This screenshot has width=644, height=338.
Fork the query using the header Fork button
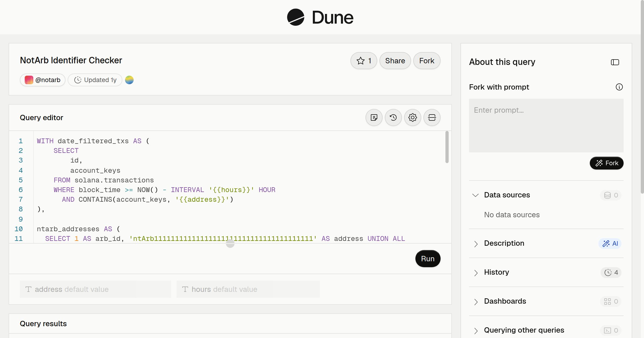coord(427,61)
